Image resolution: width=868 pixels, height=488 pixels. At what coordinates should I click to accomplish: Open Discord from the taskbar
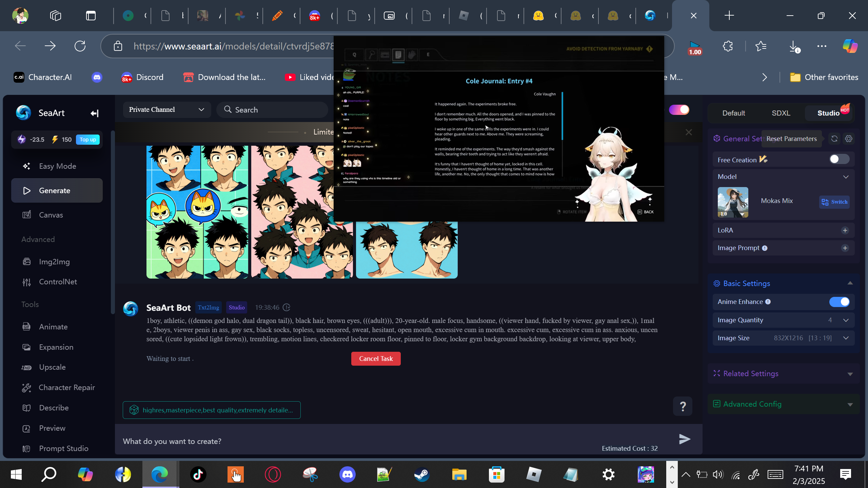point(347,474)
